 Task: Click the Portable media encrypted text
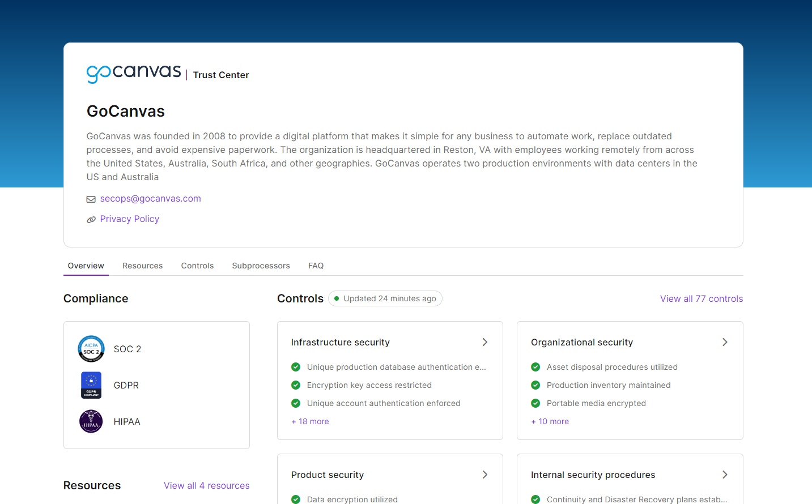click(x=596, y=403)
